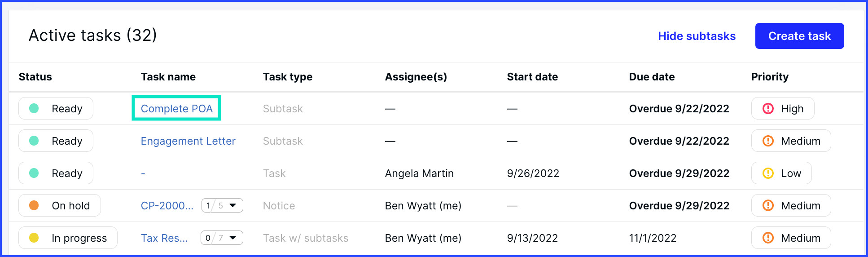Open the Complete POA task link
The width and height of the screenshot is (868, 257).
click(176, 109)
